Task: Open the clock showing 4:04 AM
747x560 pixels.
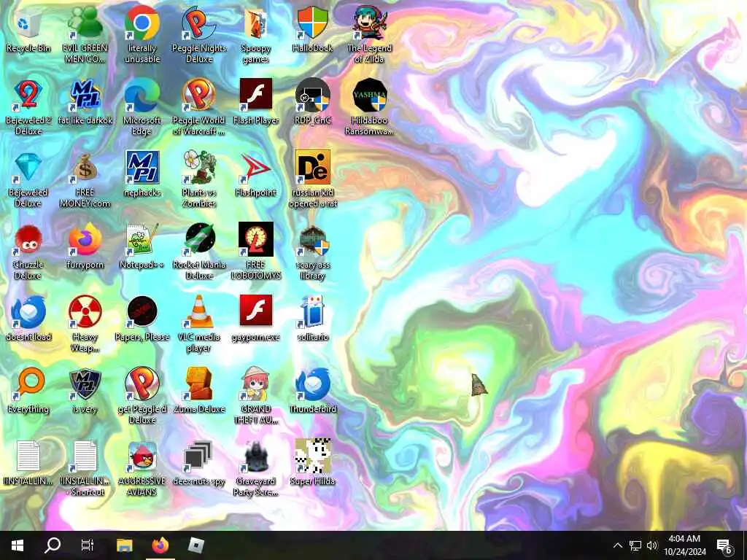Action: [x=684, y=545]
